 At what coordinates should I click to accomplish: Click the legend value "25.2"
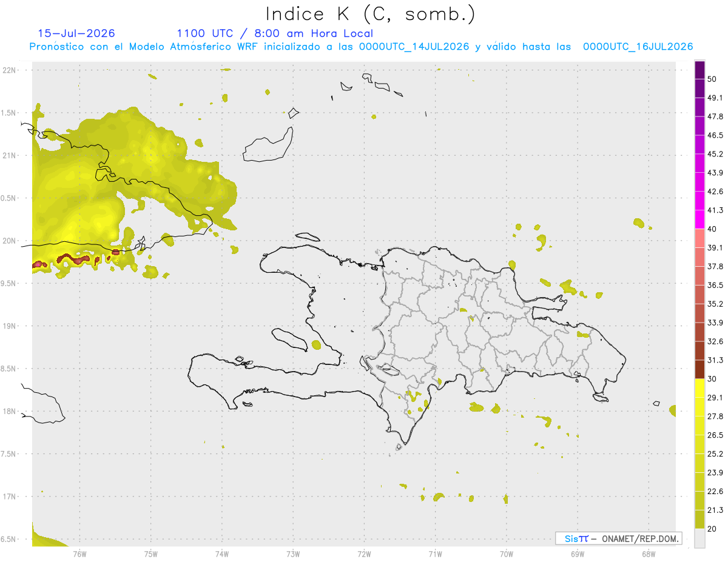coord(715,453)
